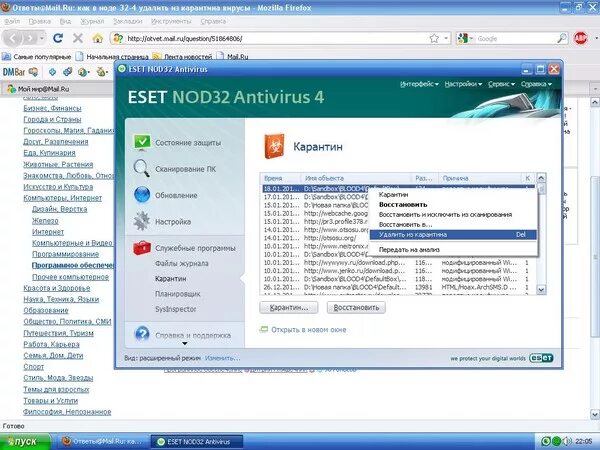
Task: Click the Красота и Здоровье link
Action: coord(57,288)
